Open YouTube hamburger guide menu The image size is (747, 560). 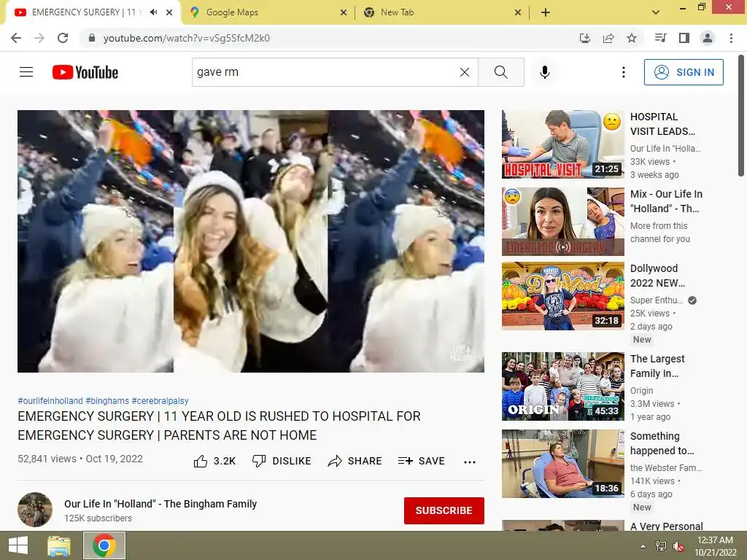tap(26, 72)
